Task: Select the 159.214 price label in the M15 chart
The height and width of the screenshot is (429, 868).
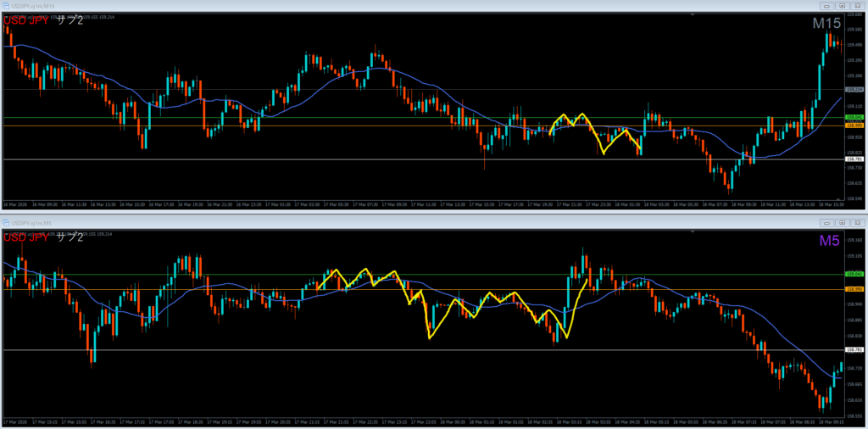Action: coord(854,89)
